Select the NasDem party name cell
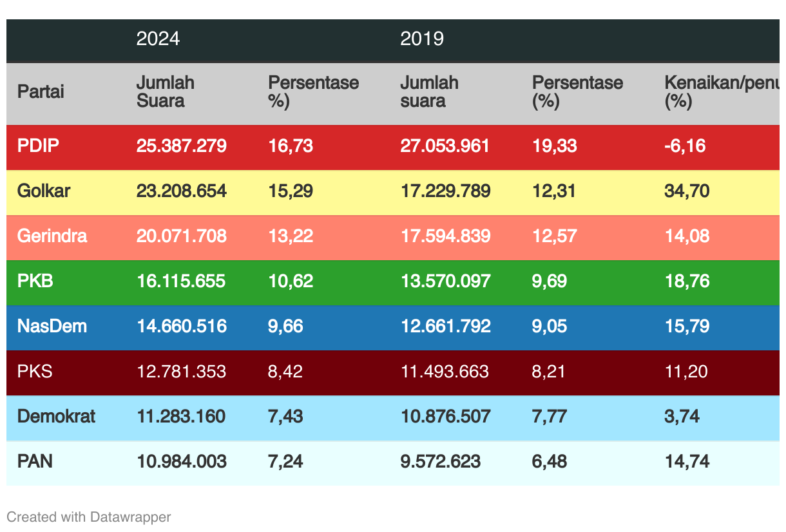Viewport: 786px width, 532px height. (52, 326)
